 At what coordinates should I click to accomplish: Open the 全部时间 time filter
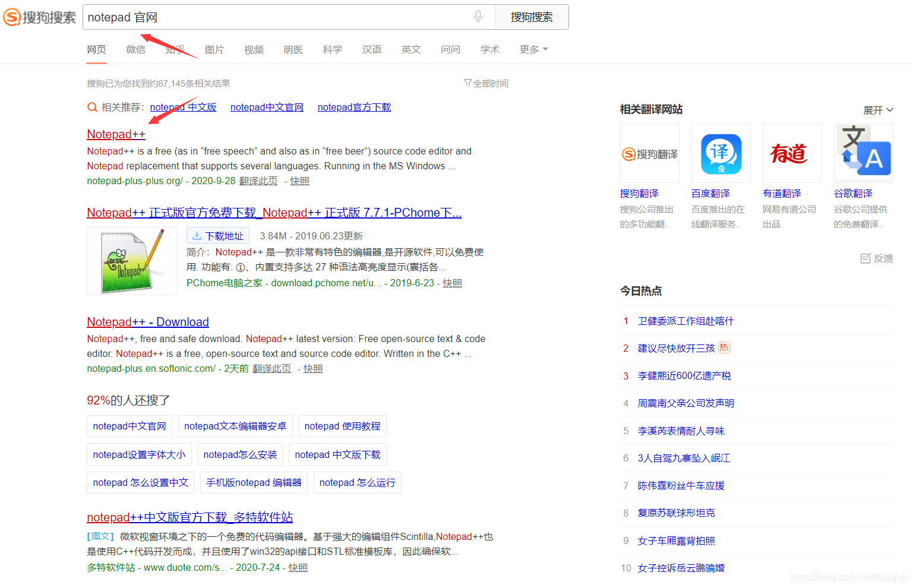pos(486,83)
